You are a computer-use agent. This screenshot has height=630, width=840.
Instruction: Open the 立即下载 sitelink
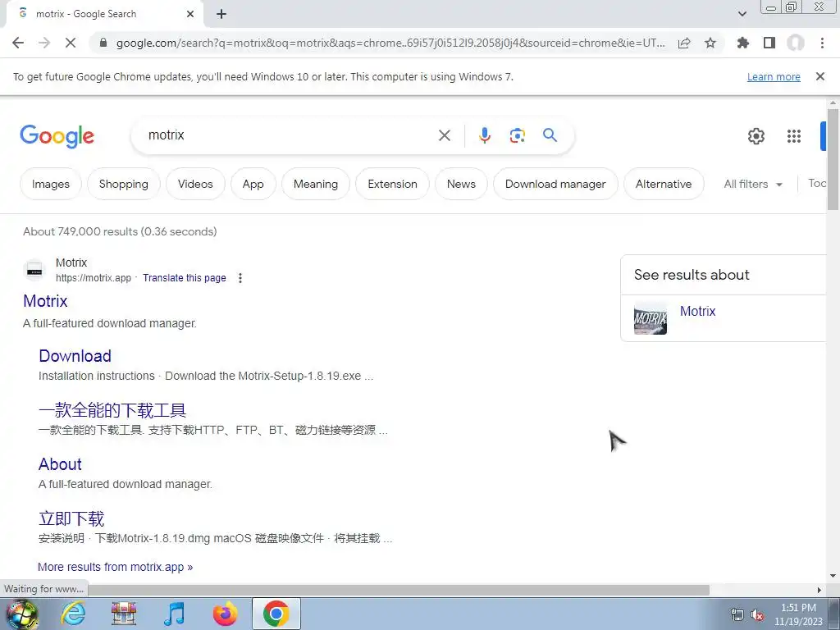[71, 518]
